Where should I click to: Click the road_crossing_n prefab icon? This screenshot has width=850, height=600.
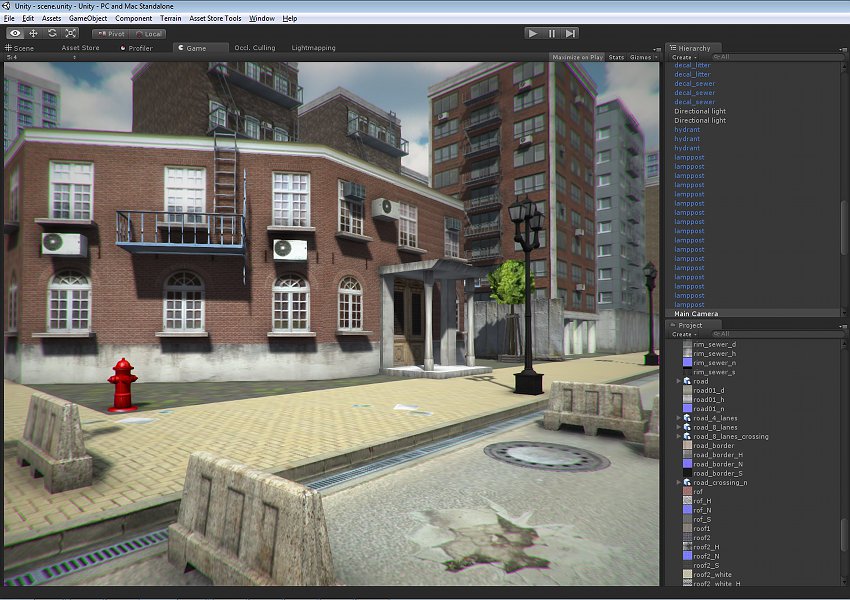pyautogui.click(x=687, y=482)
